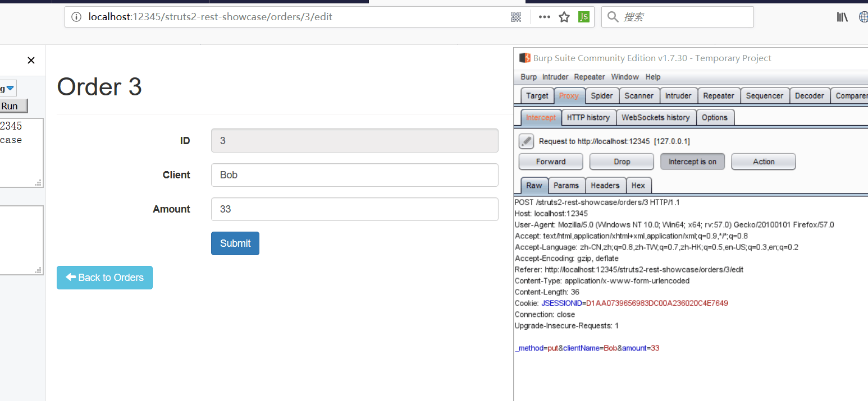Click the site info icon in address bar
This screenshot has height=401, width=868.
[x=76, y=17]
